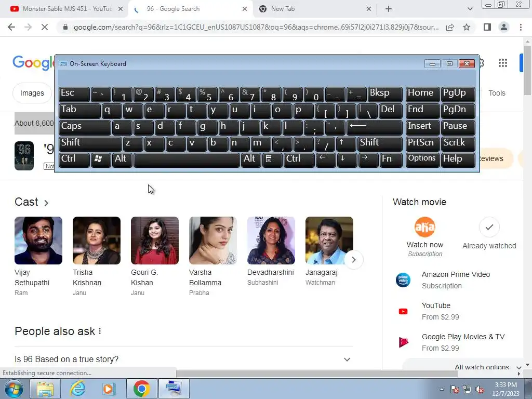Viewport: 532px width, 399px height.
Task: Open search Tools
Action: 497,93
